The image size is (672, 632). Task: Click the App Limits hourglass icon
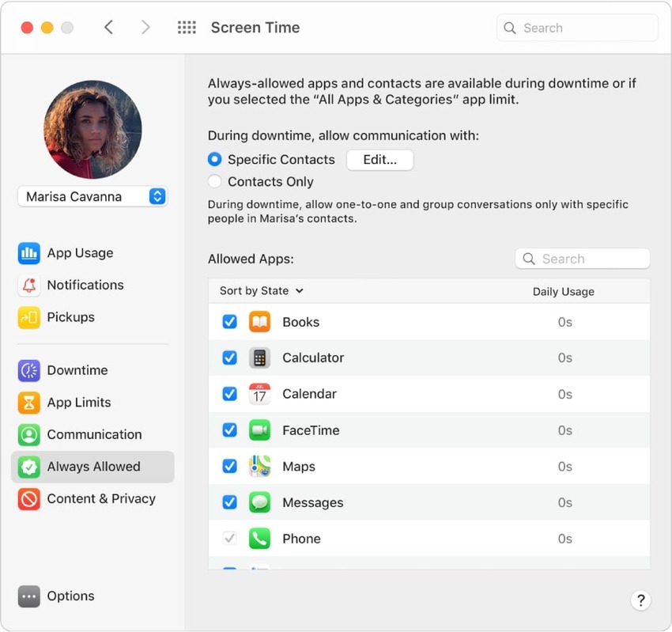coord(29,403)
